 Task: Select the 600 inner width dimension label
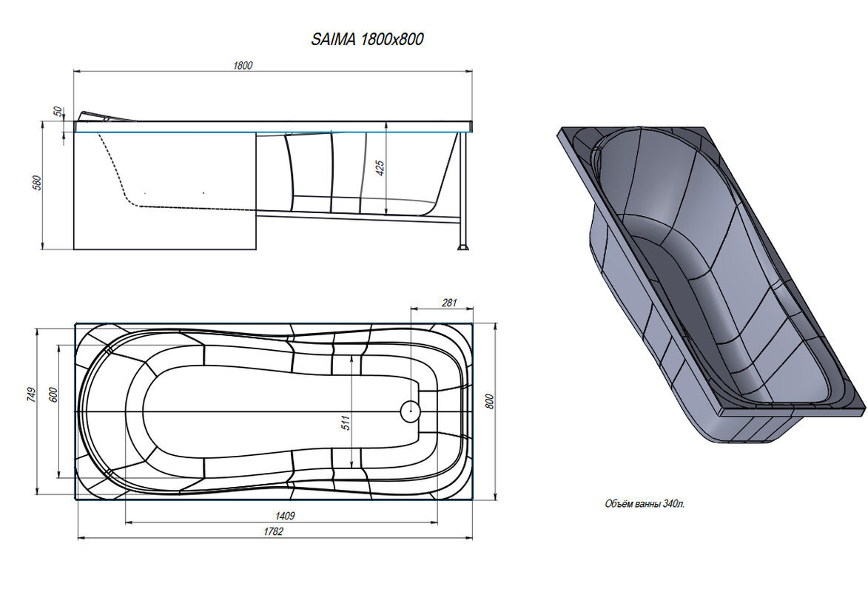[53, 395]
